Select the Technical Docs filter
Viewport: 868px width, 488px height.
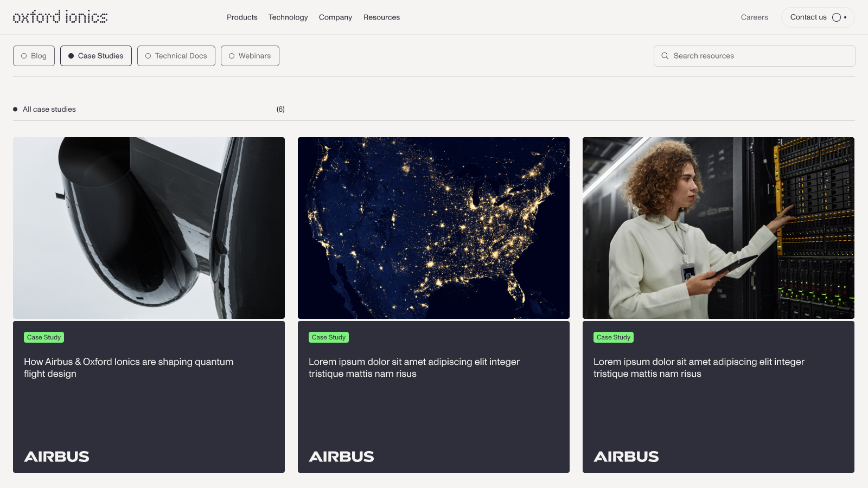click(176, 56)
